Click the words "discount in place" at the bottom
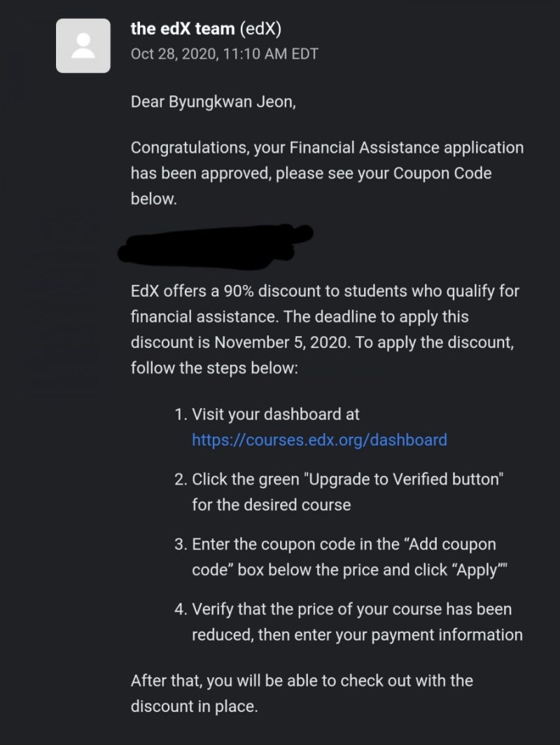Viewport: 560px width, 745px height. click(x=194, y=706)
